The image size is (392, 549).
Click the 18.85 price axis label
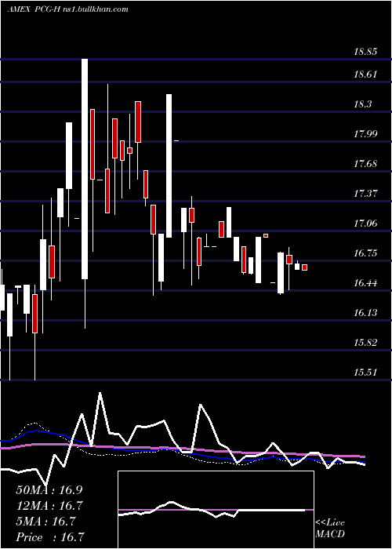point(365,52)
